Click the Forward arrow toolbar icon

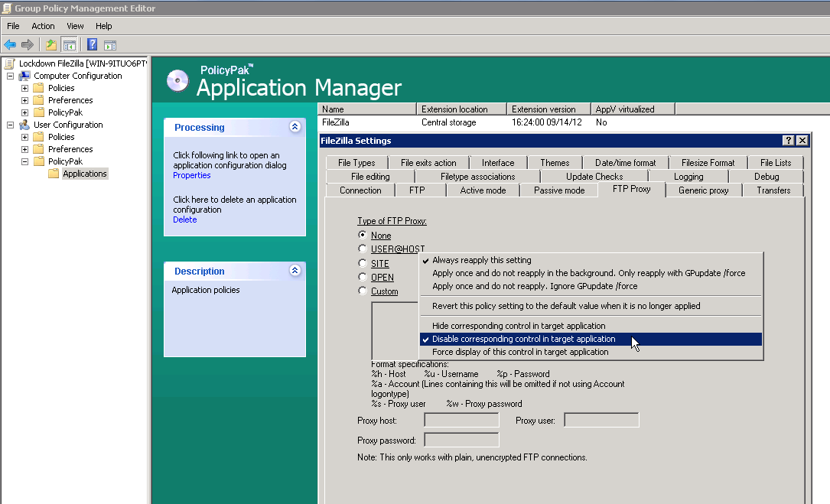coord(28,45)
